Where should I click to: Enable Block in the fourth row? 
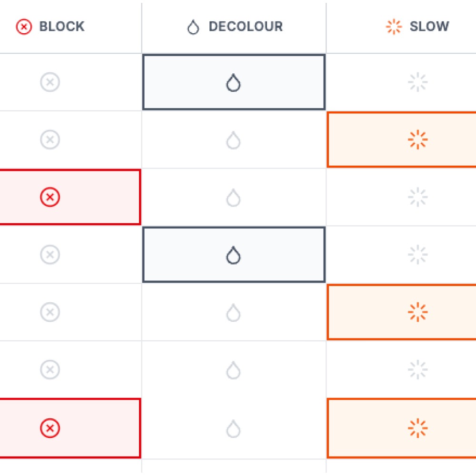pyautogui.click(x=50, y=255)
